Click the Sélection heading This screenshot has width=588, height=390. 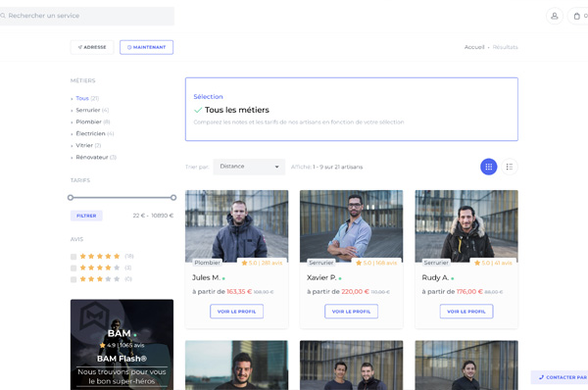(208, 97)
